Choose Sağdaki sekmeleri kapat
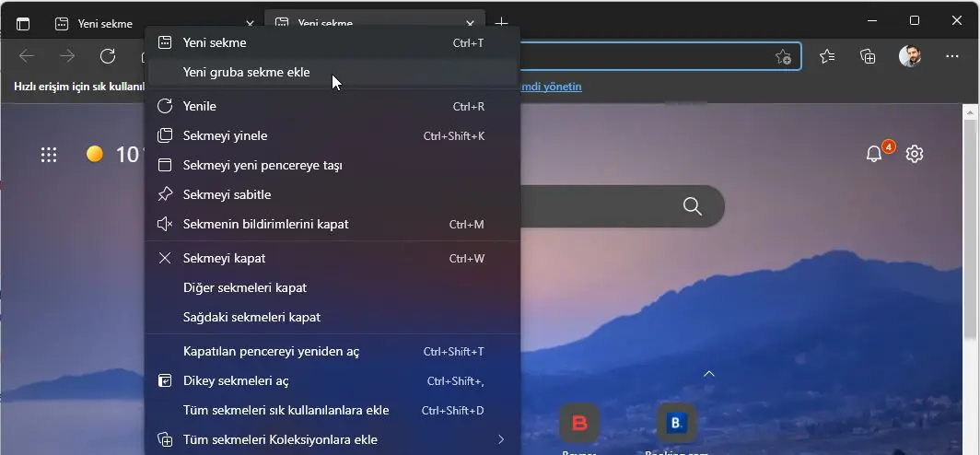This screenshot has height=455, width=980. pos(332,317)
